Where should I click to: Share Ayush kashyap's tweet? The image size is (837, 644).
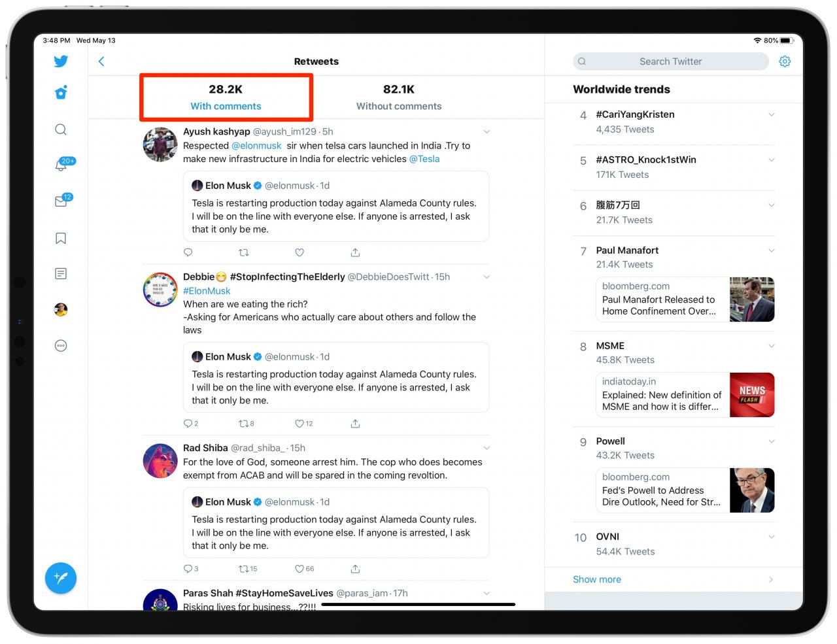click(x=355, y=252)
